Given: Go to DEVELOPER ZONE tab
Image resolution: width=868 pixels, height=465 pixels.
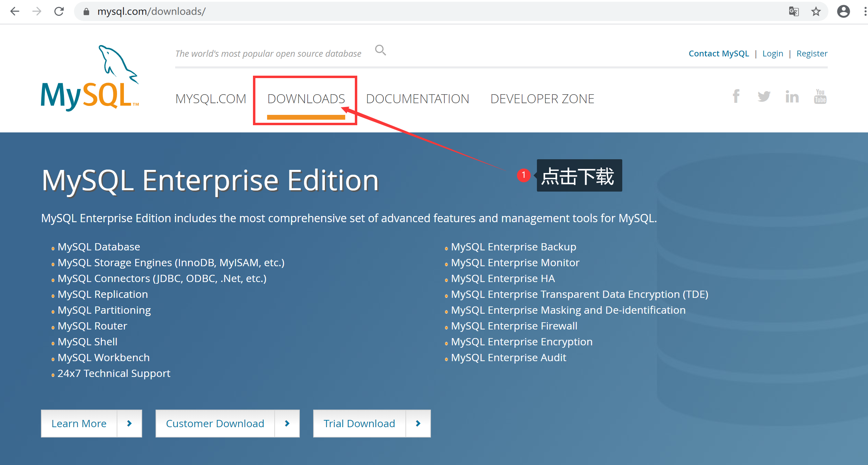Looking at the screenshot, I should pyautogui.click(x=542, y=99).
